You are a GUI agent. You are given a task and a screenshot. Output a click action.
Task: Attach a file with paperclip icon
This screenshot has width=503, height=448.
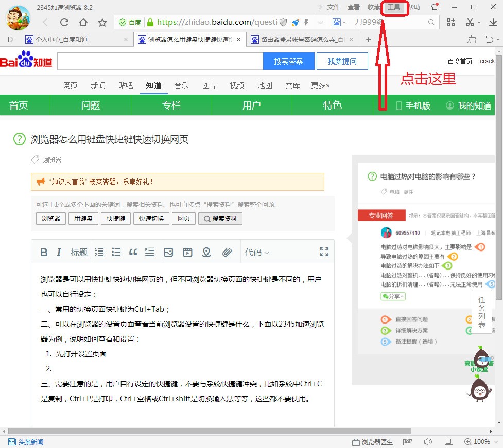click(x=227, y=252)
